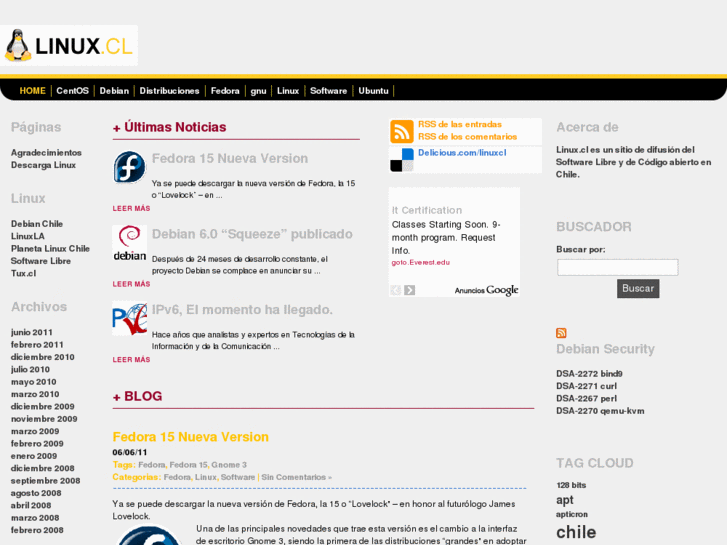Open the CentOS category

[72, 91]
